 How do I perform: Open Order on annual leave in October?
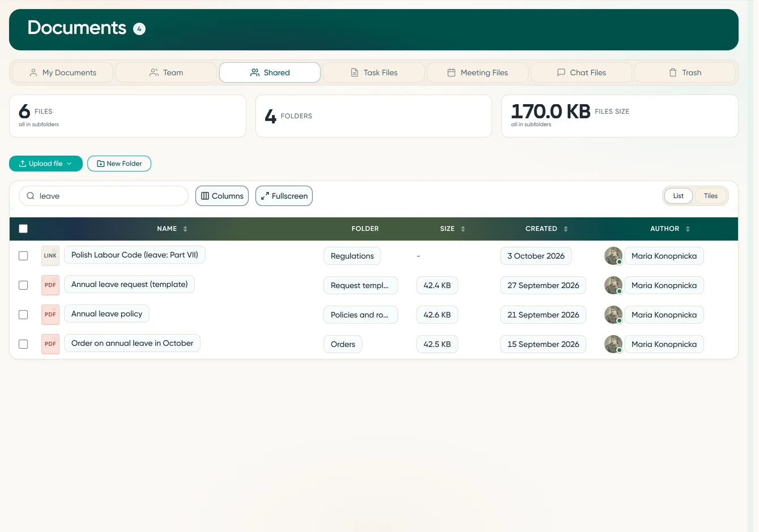132,343
